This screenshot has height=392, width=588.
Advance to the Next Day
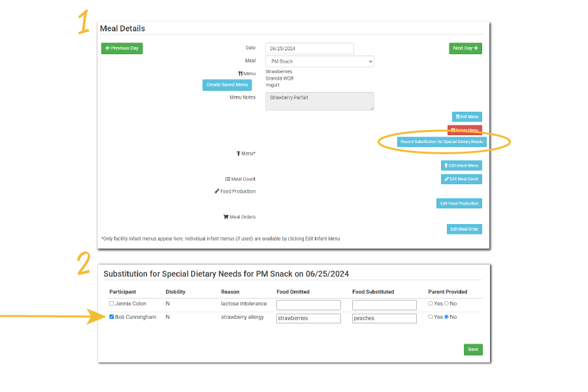[x=465, y=48]
